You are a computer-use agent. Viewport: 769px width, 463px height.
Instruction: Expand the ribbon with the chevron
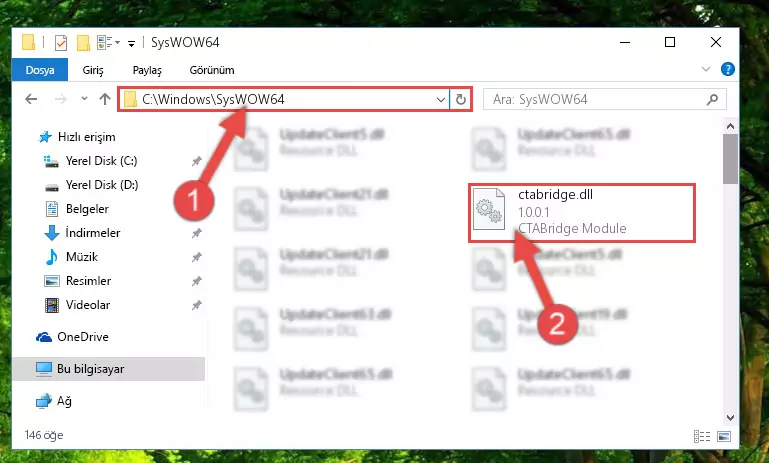(x=706, y=69)
